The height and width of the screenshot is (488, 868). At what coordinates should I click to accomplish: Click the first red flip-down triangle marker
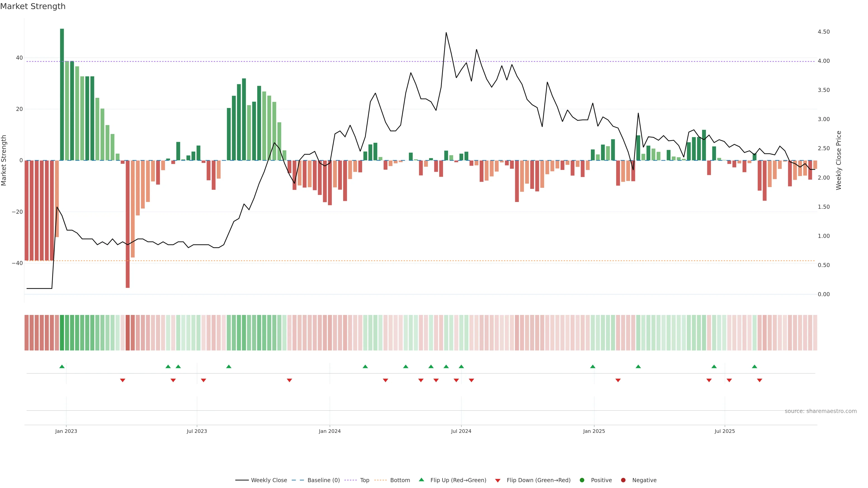[123, 380]
